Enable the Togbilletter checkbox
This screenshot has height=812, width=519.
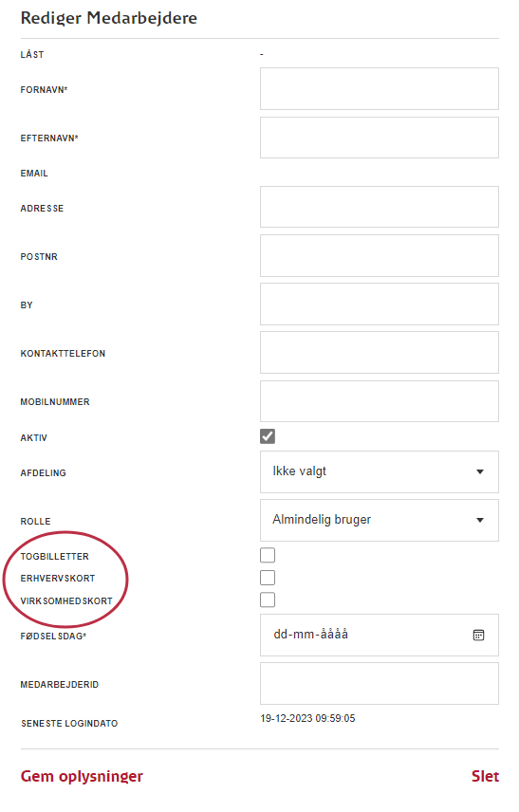tap(268, 555)
